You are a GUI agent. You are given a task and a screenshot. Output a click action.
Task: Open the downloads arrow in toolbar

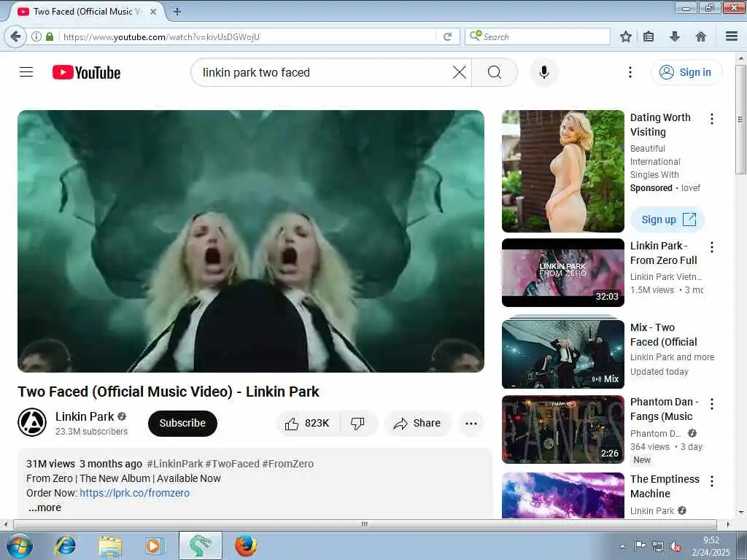pos(674,36)
